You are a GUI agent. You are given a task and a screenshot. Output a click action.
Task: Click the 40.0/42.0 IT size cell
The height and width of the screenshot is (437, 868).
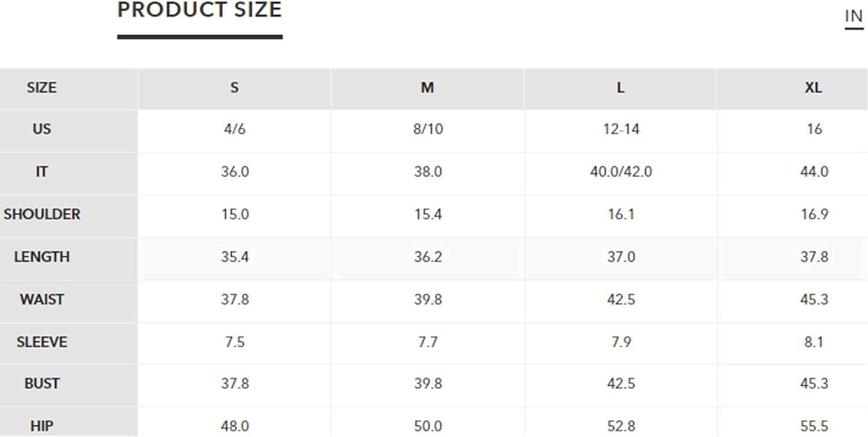coord(620,172)
